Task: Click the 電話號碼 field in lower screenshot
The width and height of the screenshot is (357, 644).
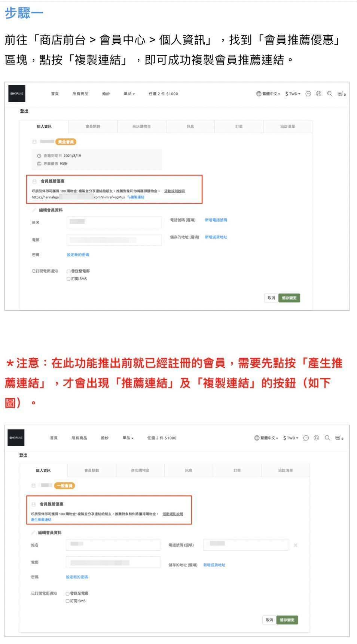Action: (245, 545)
